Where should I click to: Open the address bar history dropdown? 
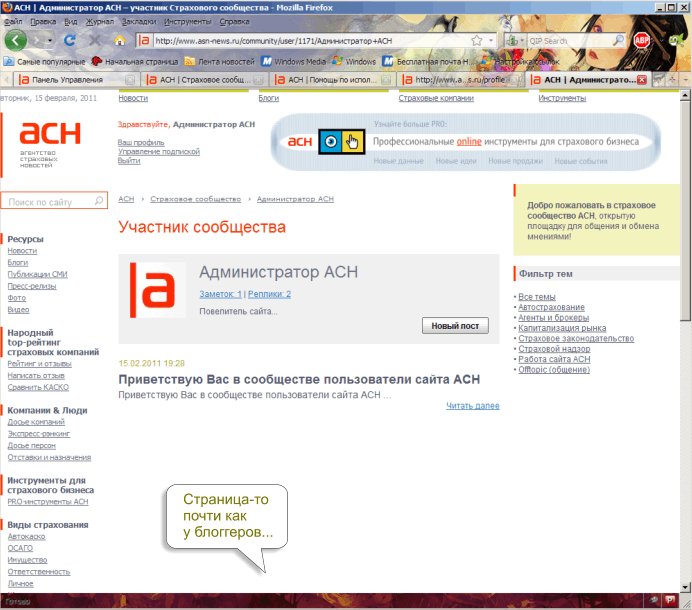(x=492, y=41)
